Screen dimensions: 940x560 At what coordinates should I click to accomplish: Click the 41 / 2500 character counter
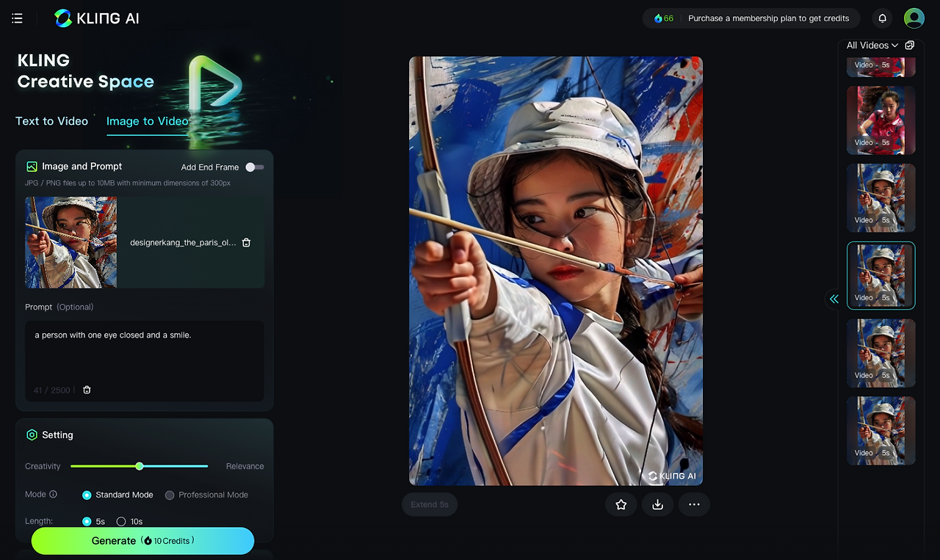[52, 390]
